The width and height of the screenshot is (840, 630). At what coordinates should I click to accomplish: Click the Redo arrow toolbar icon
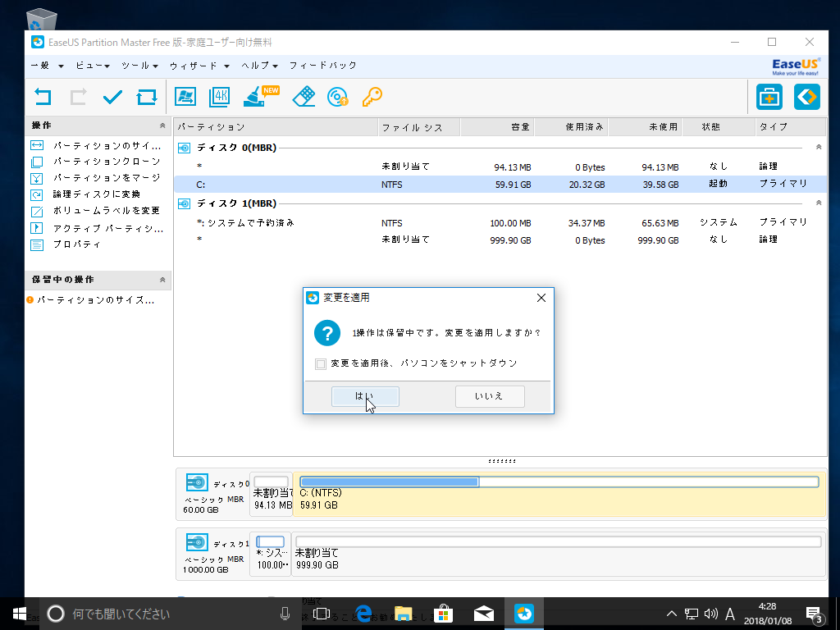78,97
